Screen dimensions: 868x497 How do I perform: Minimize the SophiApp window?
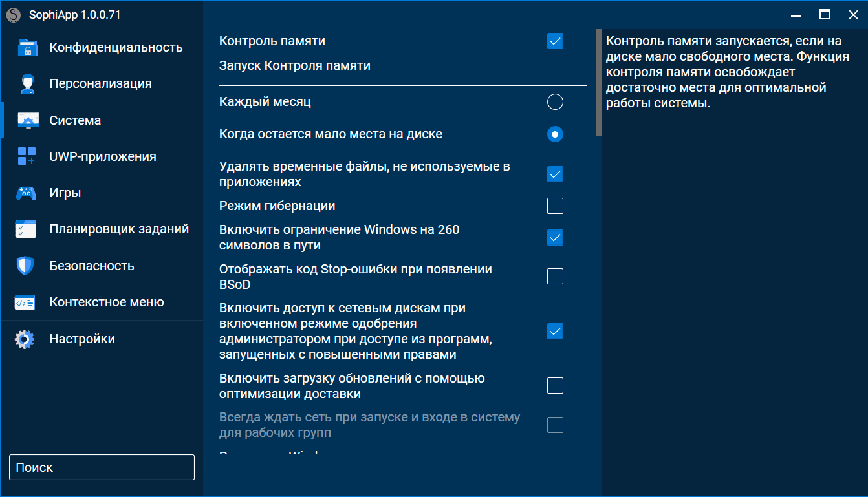click(796, 15)
